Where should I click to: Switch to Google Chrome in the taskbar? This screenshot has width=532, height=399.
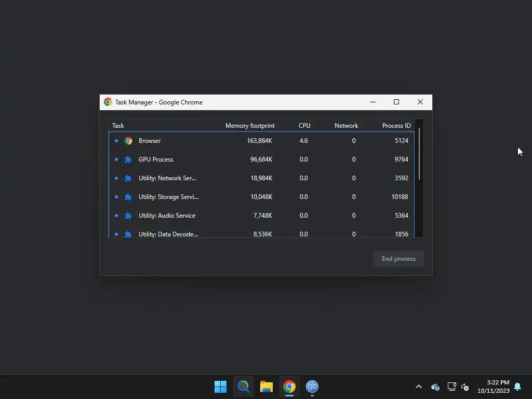[x=289, y=387]
